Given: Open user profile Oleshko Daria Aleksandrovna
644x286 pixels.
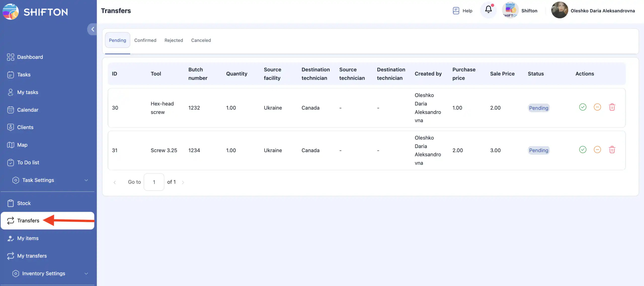Looking at the screenshot, I should [x=593, y=11].
